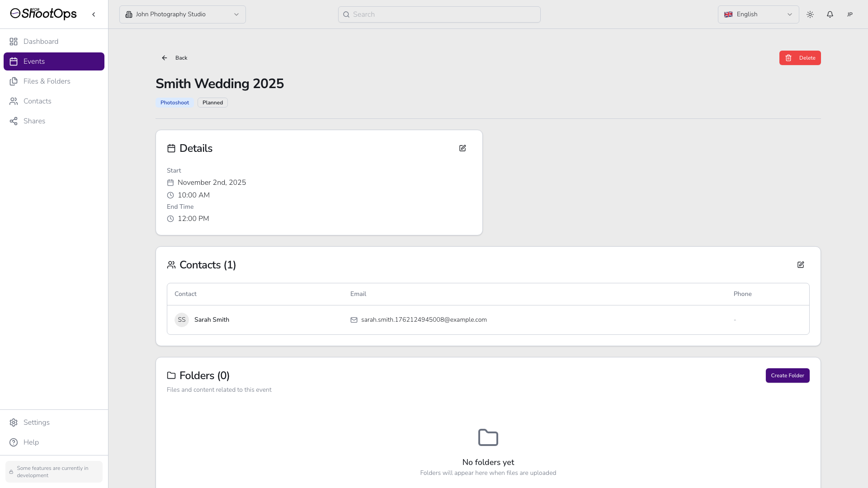This screenshot has height=488, width=868.
Task: Open the Sarah Smith contact row
Action: (212, 320)
